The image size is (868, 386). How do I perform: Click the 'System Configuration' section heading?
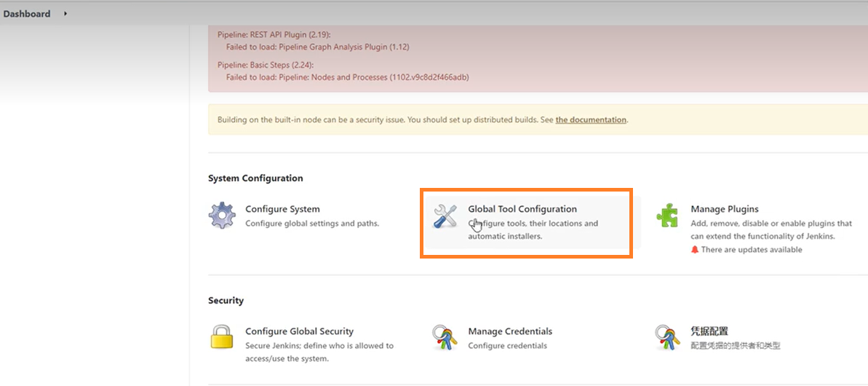256,178
